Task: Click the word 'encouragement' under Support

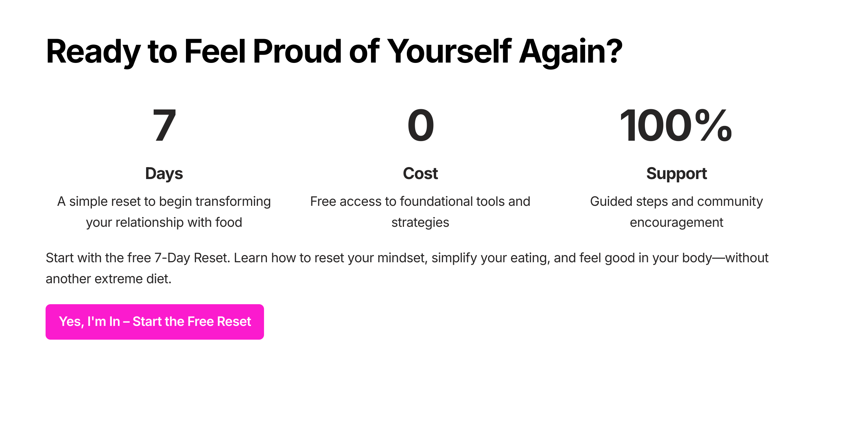Action: tap(676, 222)
